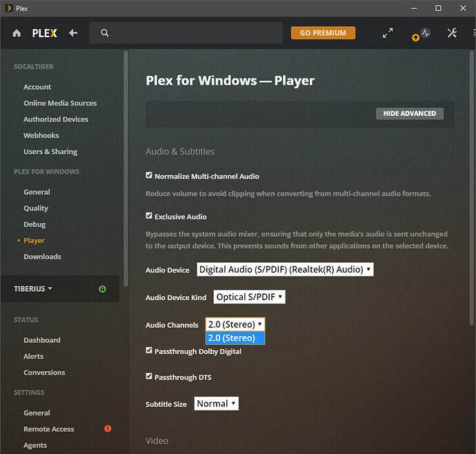The image size is (476, 454).
Task: View Alerts under Status
Action: [x=33, y=356]
